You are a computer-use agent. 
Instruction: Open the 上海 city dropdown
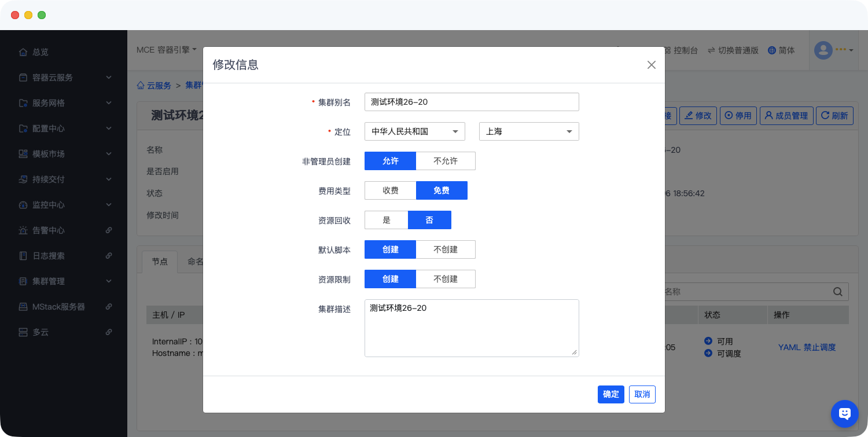[x=529, y=131]
